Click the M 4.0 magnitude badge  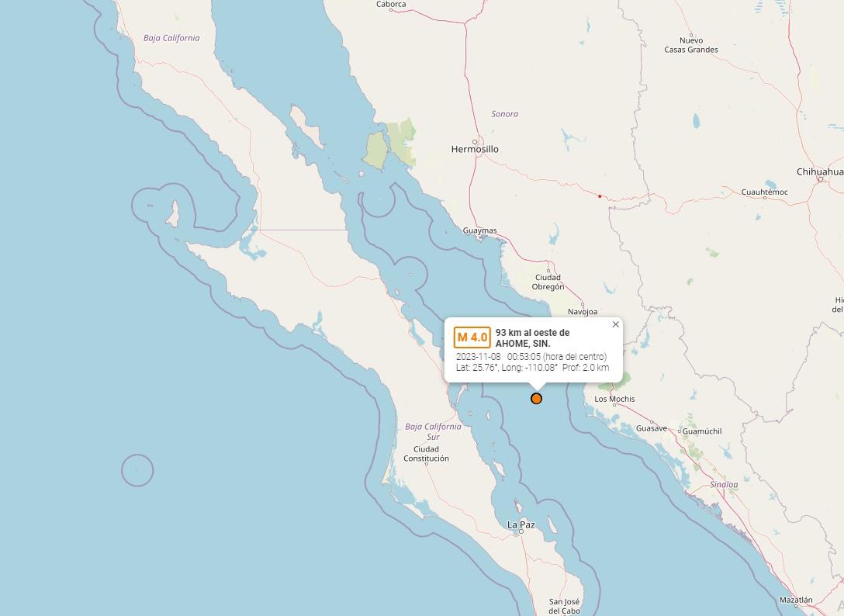[x=472, y=337]
